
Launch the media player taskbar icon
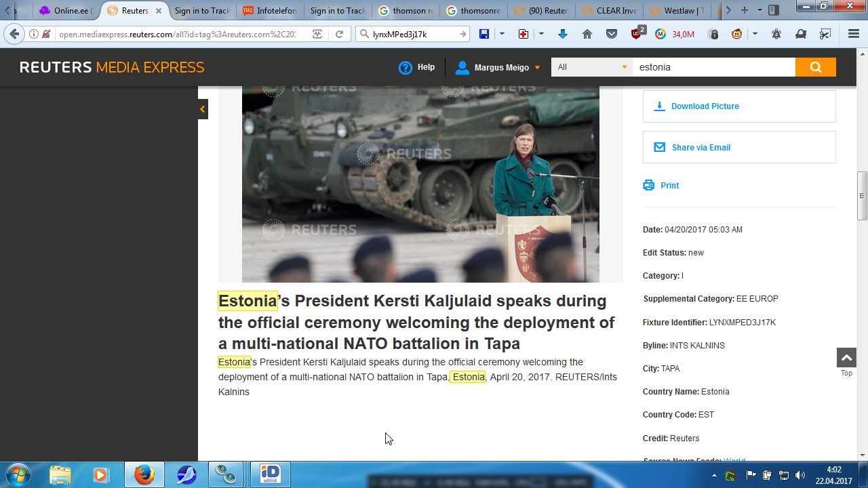(101, 474)
